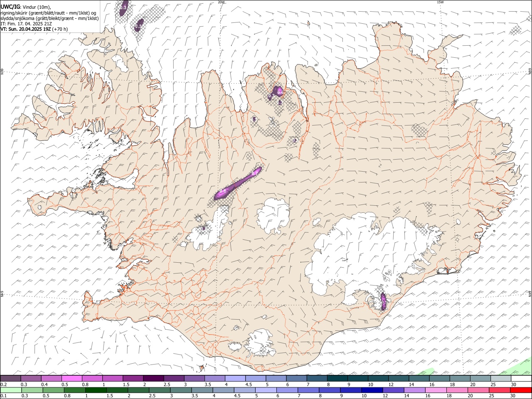Select the 4 light periwinkle snow legend swatch
This screenshot has height=399, width=532.
[235, 378]
